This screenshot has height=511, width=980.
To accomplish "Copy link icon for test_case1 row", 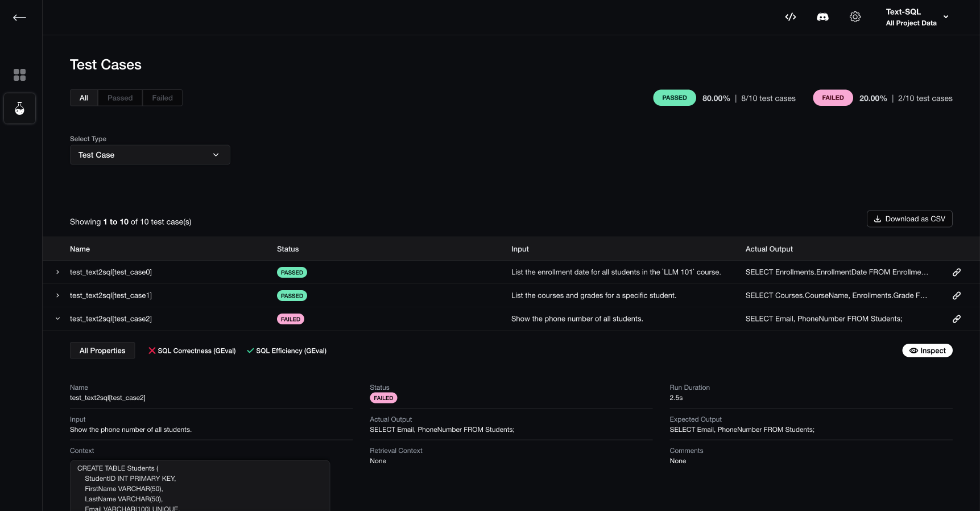I will [957, 296].
